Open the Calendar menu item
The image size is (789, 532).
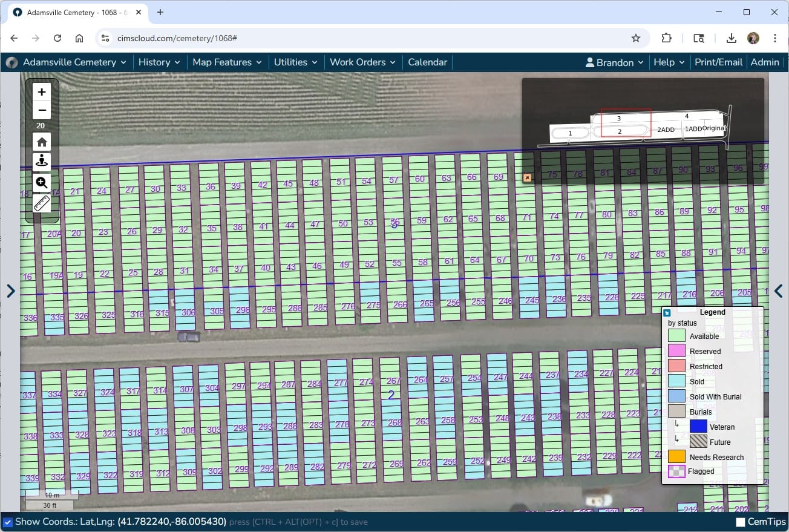tap(427, 62)
